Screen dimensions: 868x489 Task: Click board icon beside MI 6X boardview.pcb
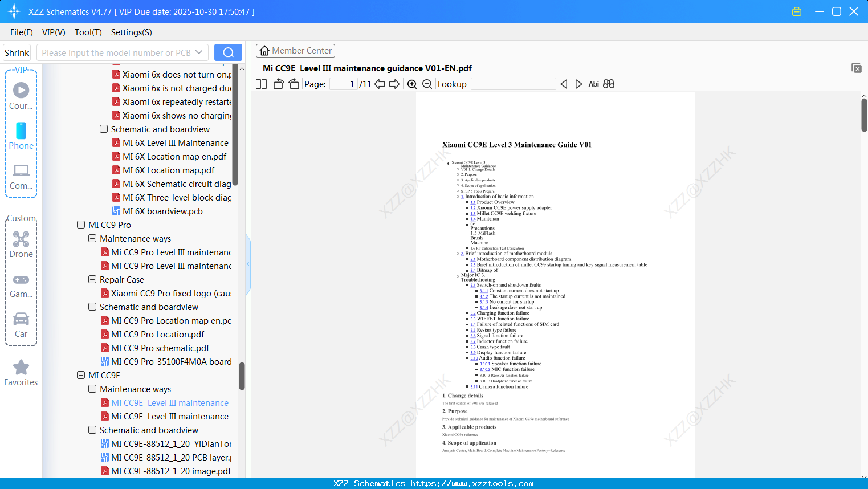(x=116, y=211)
